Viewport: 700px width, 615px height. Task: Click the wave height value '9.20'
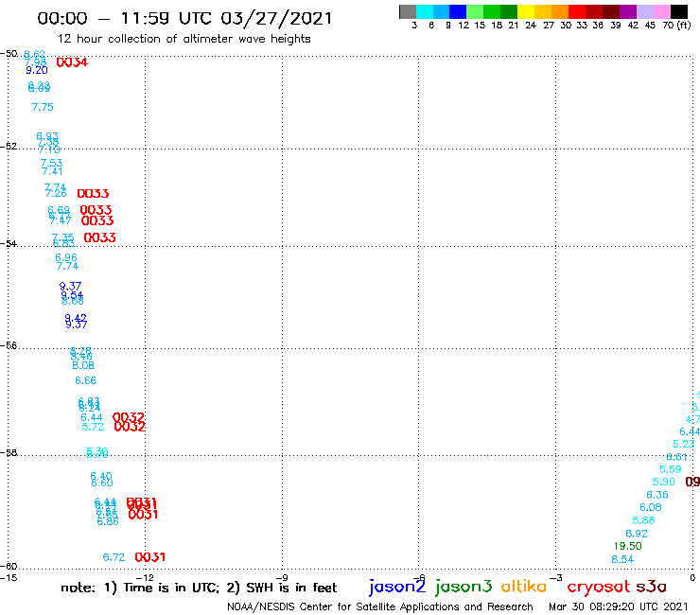37,70
